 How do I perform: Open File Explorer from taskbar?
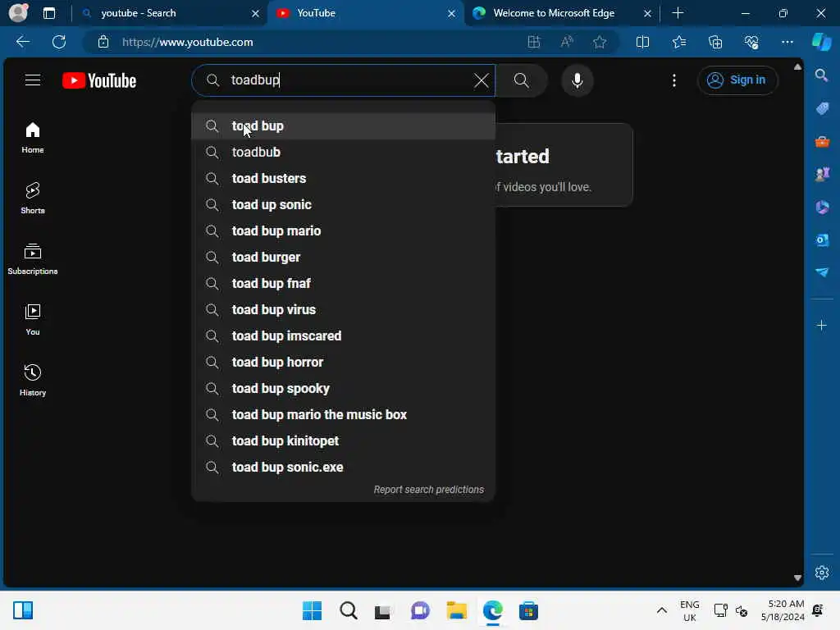pos(456,610)
